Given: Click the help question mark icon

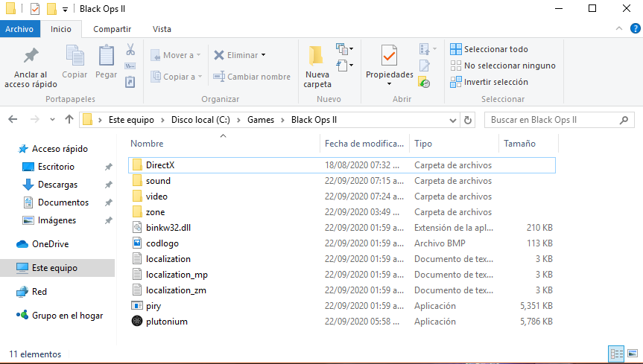Looking at the screenshot, I should (x=636, y=29).
